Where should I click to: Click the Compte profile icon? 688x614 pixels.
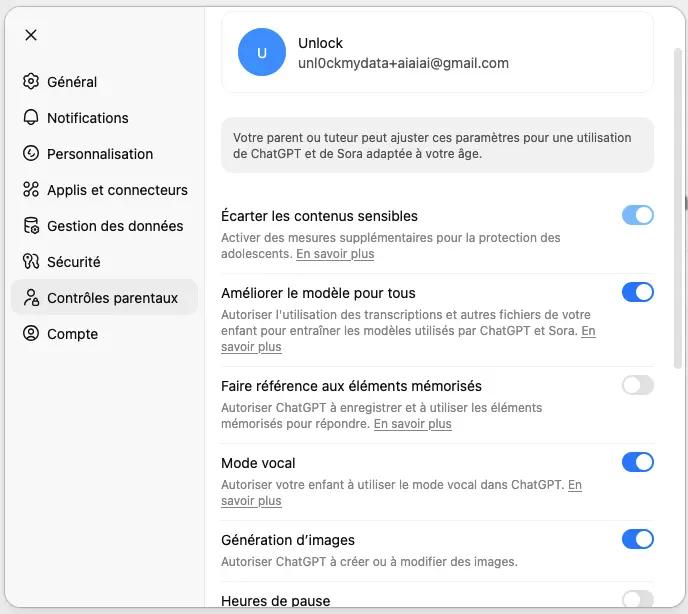pos(31,334)
